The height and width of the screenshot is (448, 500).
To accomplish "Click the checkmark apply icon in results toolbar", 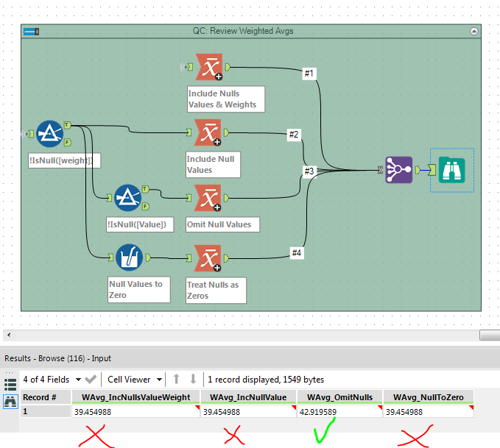I will tap(91, 380).
